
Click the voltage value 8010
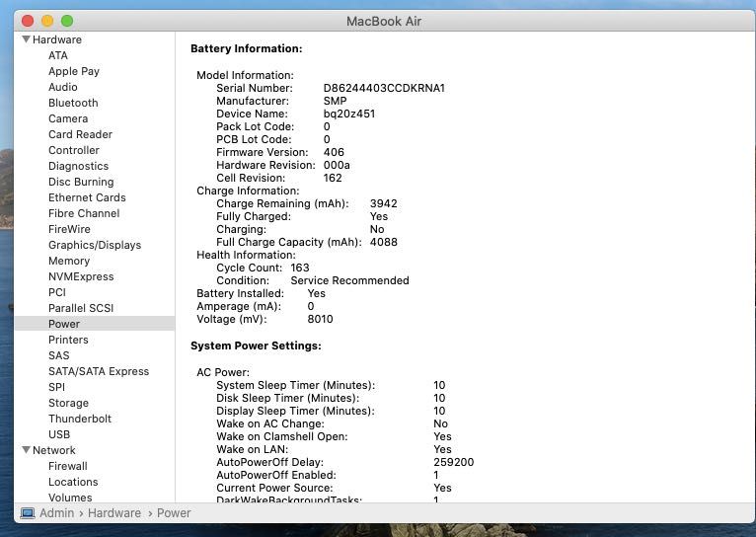320,319
